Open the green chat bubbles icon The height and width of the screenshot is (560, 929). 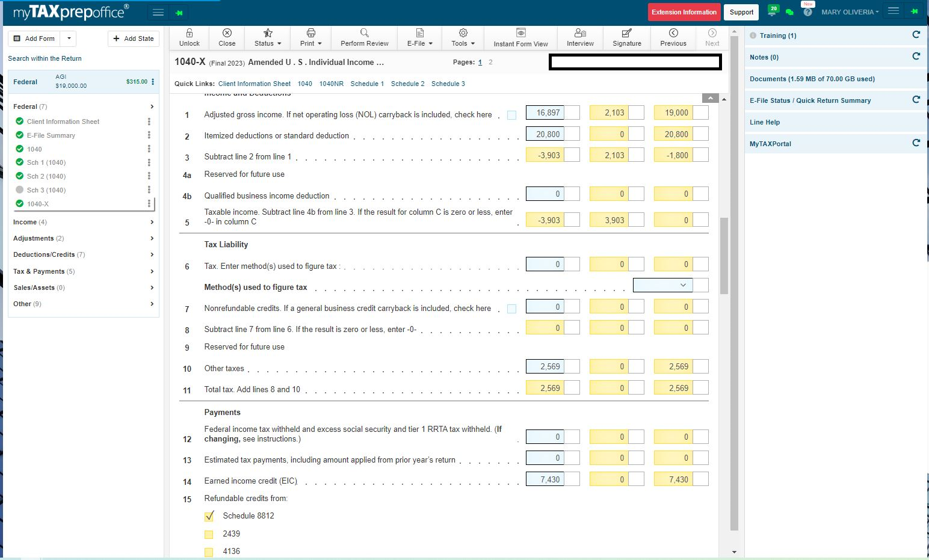pyautogui.click(x=789, y=12)
